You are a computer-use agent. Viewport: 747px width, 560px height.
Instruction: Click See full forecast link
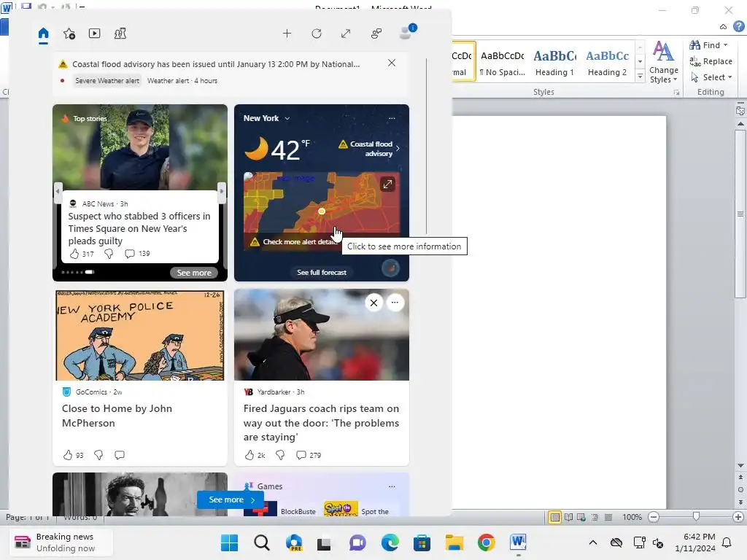[x=322, y=273]
